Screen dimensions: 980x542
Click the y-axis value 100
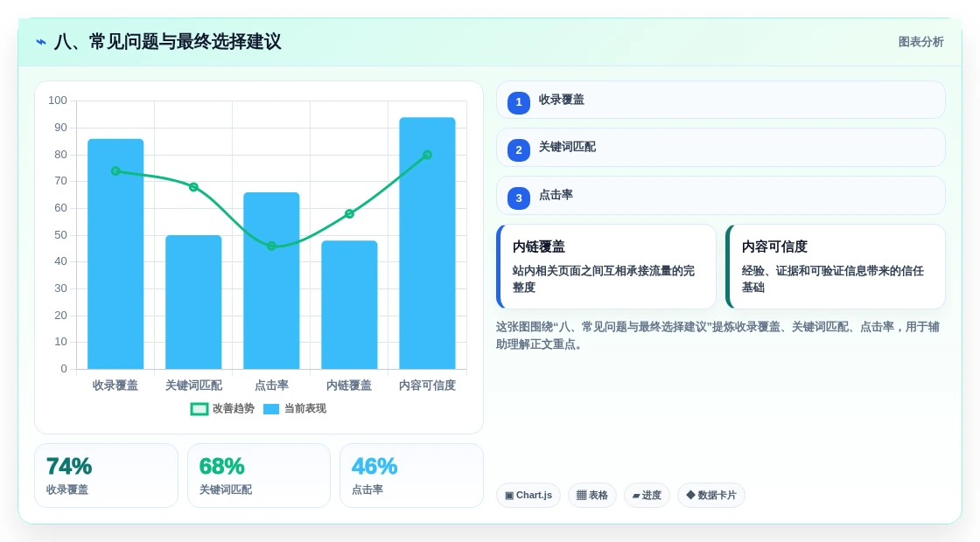point(58,101)
